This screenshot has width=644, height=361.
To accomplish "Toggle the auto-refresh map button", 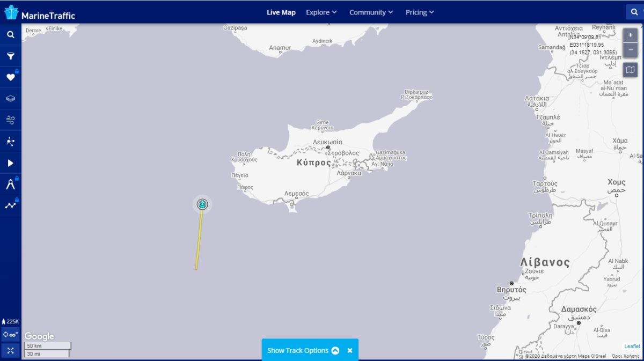I will click(10, 334).
